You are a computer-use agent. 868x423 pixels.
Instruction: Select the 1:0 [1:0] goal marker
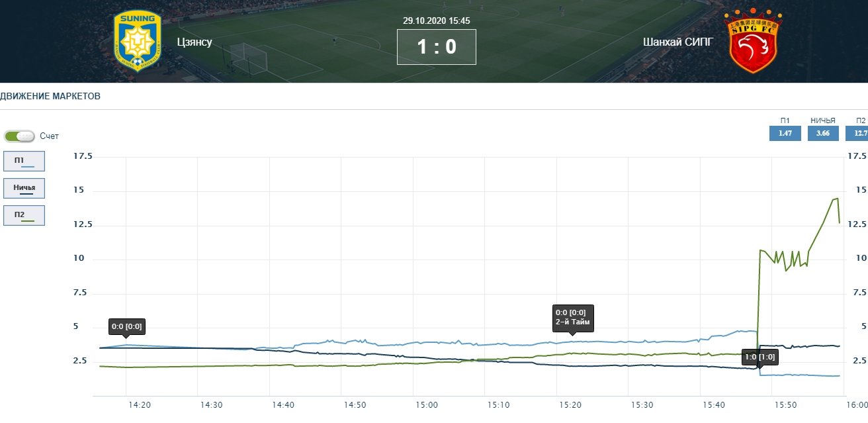(759, 357)
